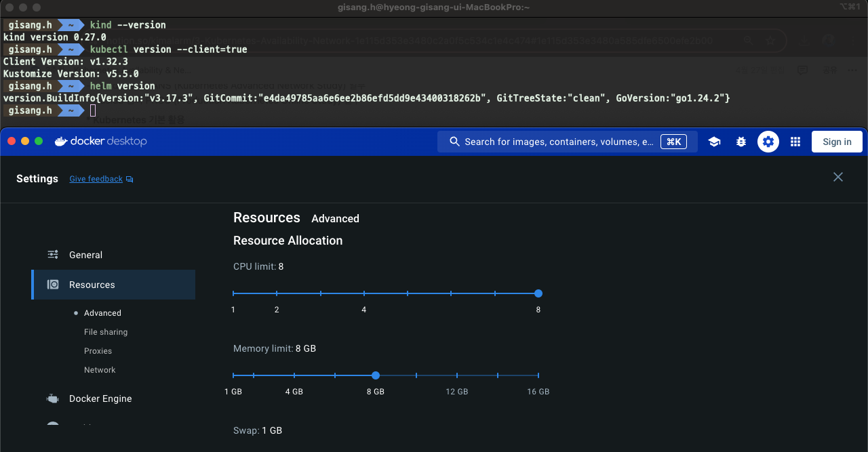Click the Docker Desktop green maximize button

coord(39,141)
